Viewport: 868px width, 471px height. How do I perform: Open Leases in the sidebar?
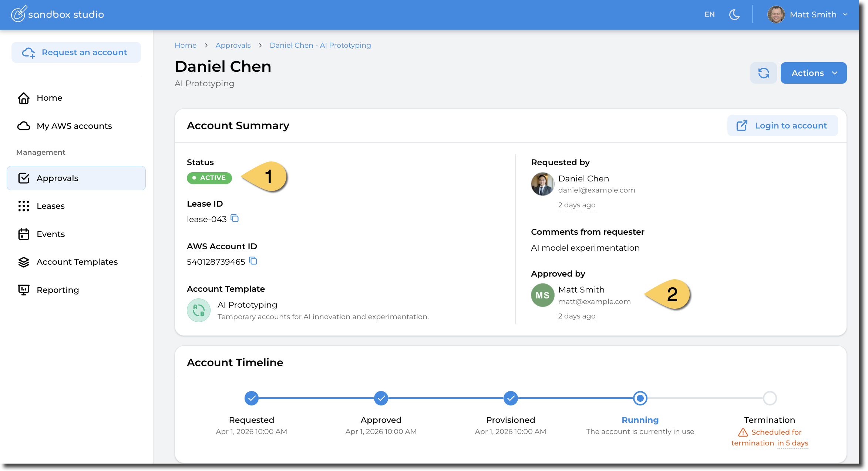click(x=50, y=206)
